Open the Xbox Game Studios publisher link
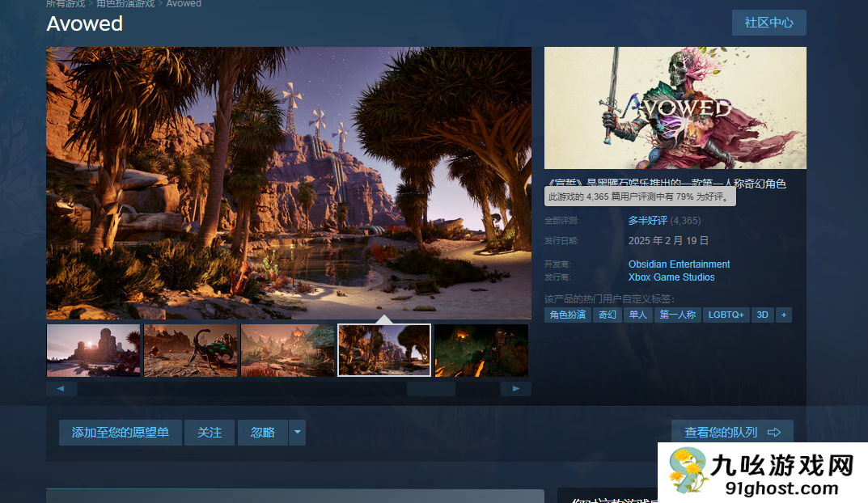 [x=671, y=277]
